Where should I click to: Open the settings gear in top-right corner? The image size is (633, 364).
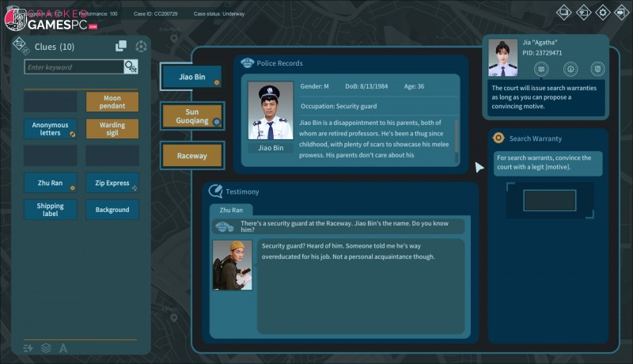click(603, 12)
